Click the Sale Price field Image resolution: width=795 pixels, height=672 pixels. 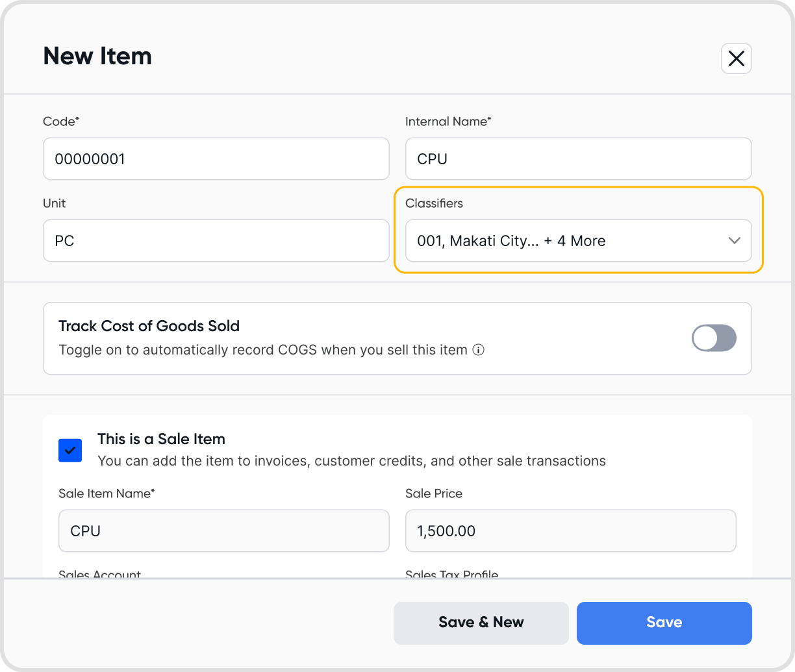pyautogui.click(x=570, y=531)
